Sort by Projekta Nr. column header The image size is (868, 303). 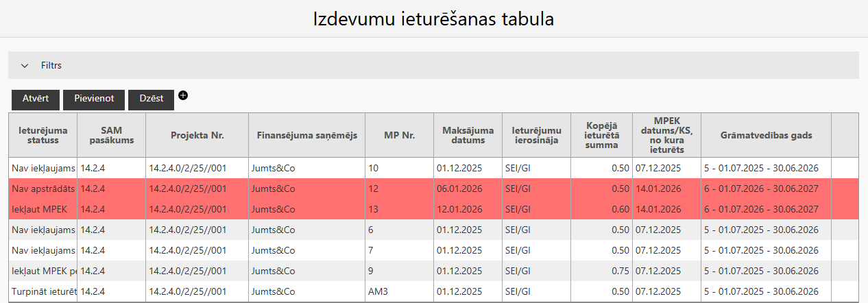[197, 135]
